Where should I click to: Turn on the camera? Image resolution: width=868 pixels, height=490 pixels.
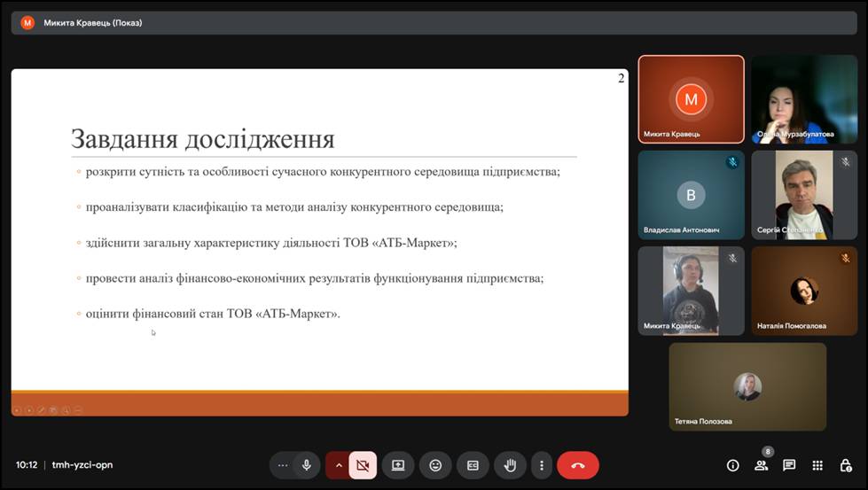click(x=363, y=465)
